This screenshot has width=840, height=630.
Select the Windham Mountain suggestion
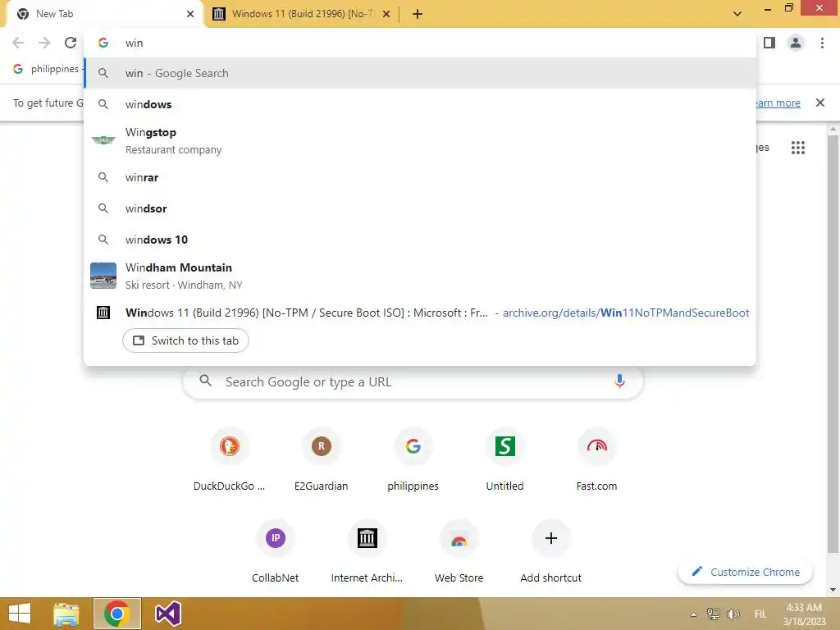coord(420,276)
